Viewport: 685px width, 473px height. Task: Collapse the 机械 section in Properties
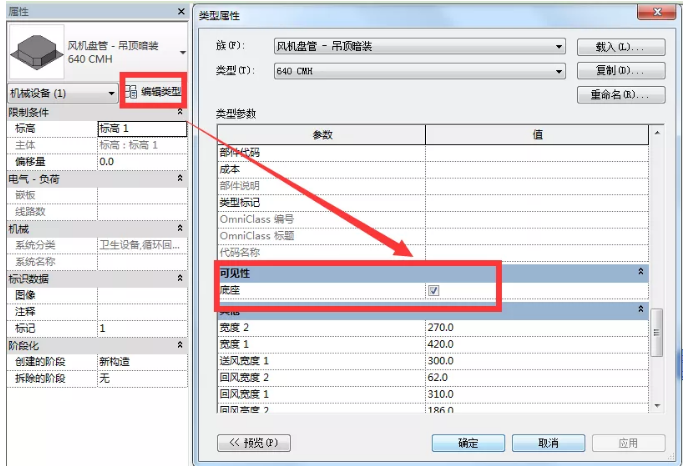point(180,228)
